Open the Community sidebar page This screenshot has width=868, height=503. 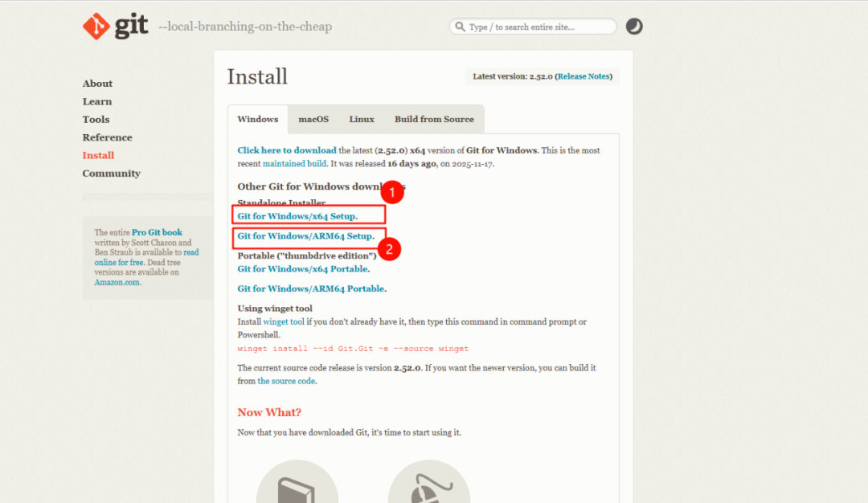[x=111, y=174]
